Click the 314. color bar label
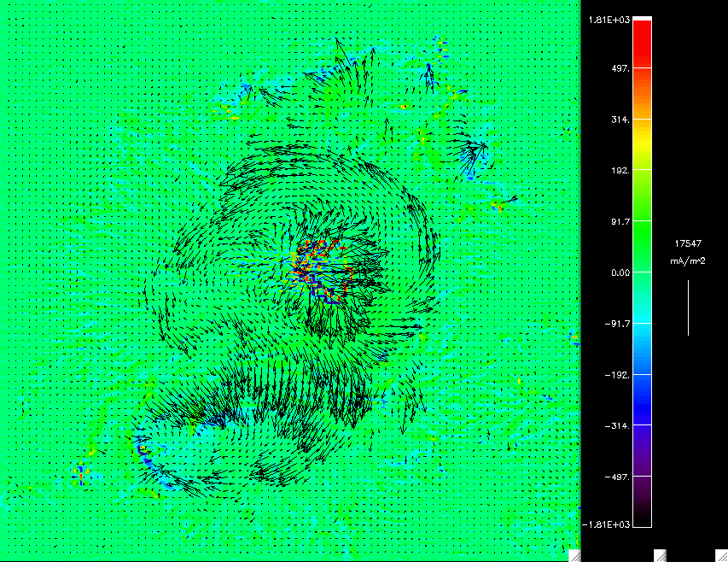 (x=620, y=120)
